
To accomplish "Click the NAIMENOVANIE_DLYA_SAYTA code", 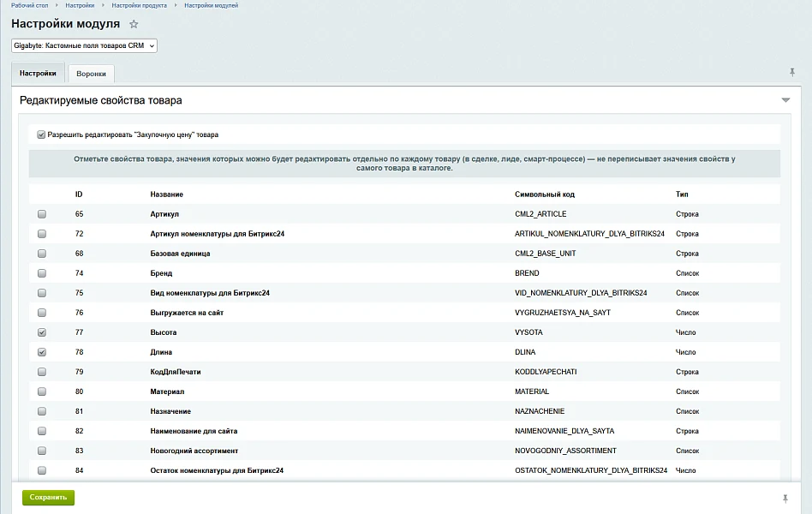I will coord(564,431).
